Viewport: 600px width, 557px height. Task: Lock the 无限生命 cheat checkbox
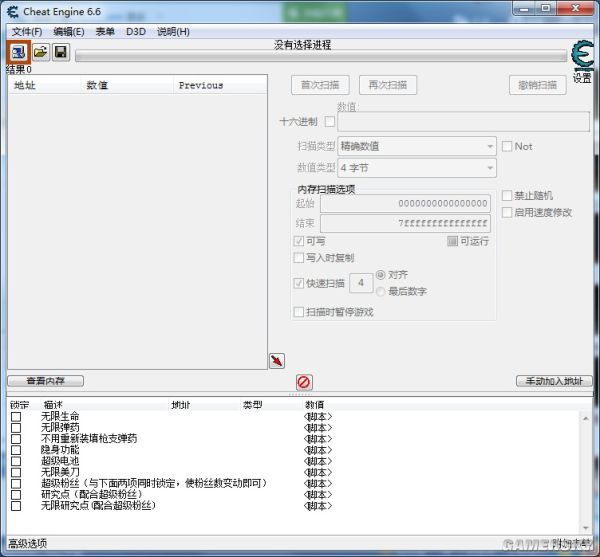[16, 416]
